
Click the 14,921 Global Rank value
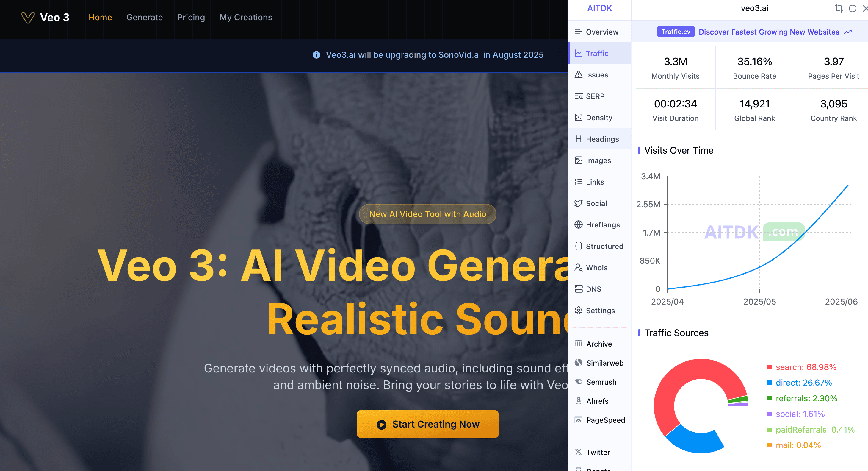[x=754, y=104]
